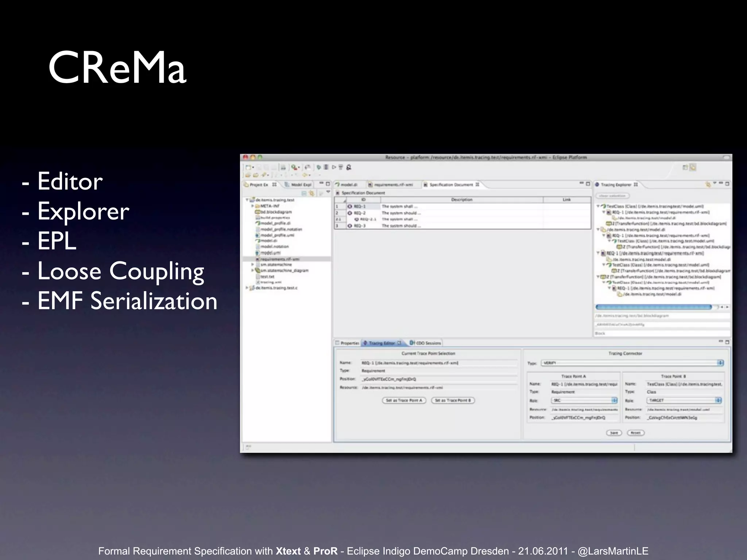Click the Description column header
This screenshot has height=560, width=747.
point(462,200)
